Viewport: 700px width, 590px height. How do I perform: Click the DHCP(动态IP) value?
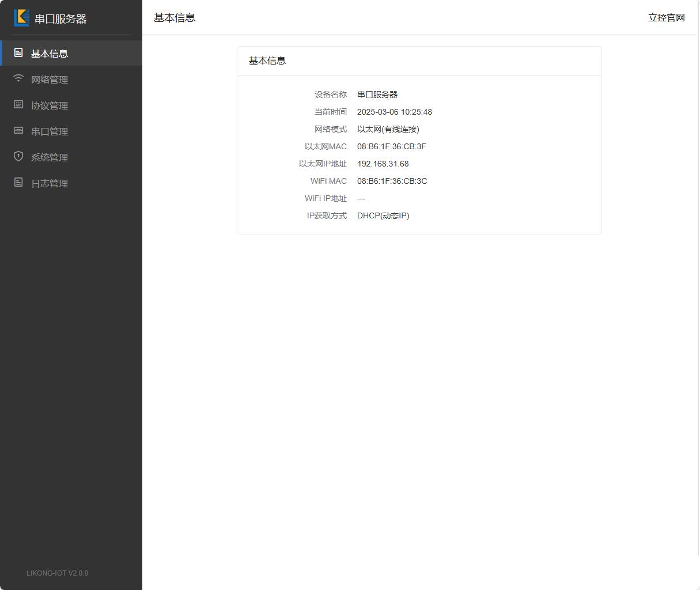[383, 215]
